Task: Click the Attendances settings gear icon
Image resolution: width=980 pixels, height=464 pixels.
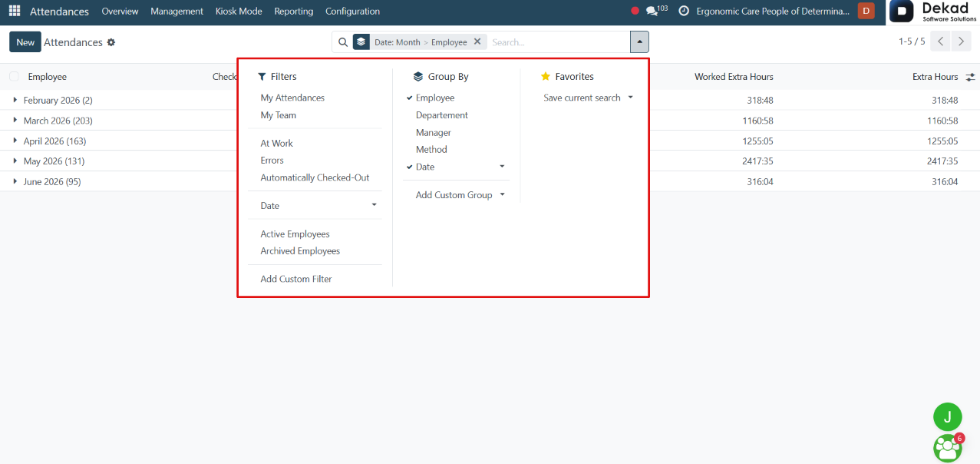Action: tap(111, 42)
